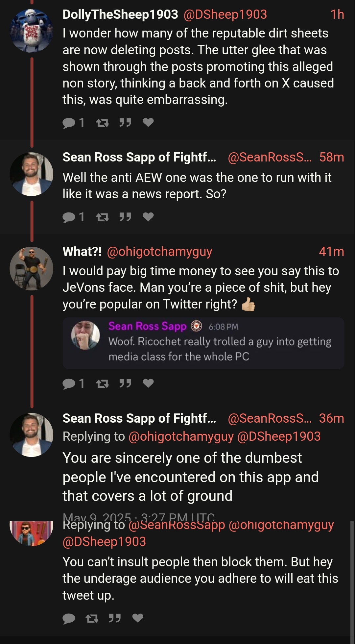Like the post by @ohigotchamyguy

click(148, 384)
